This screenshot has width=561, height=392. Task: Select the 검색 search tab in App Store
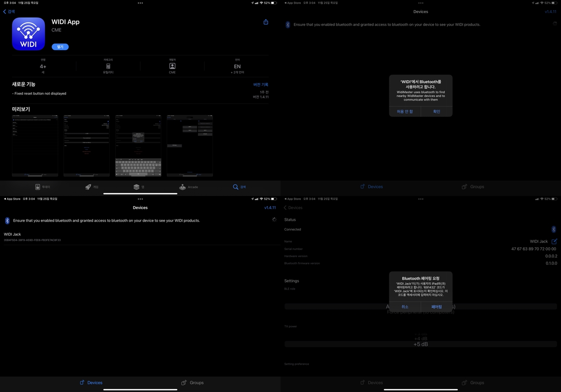pos(239,187)
